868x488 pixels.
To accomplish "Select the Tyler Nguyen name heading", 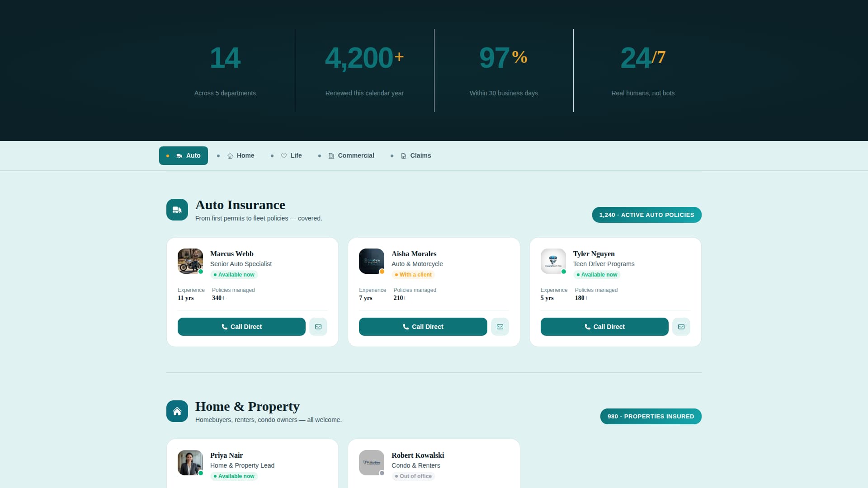I will pyautogui.click(x=594, y=254).
